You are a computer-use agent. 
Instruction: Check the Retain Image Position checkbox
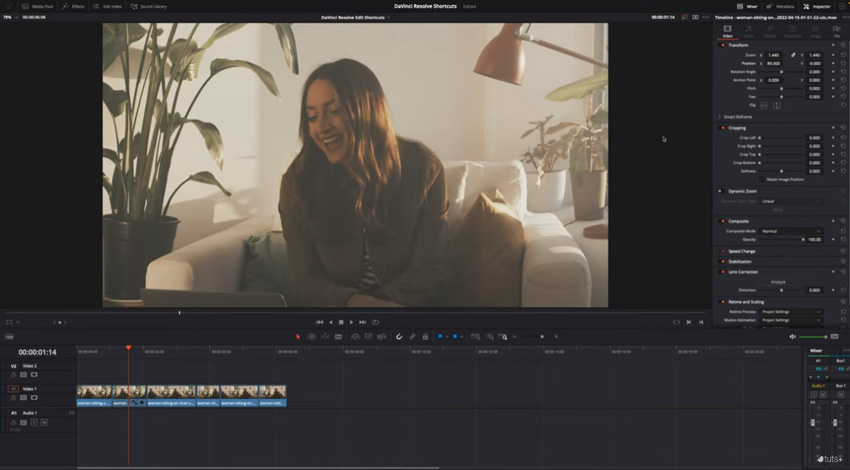click(x=762, y=179)
